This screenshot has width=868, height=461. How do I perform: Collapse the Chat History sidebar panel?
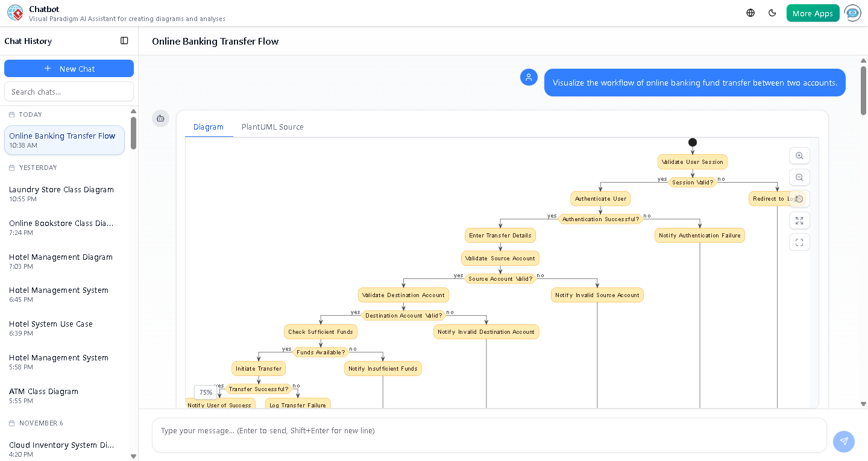click(124, 40)
